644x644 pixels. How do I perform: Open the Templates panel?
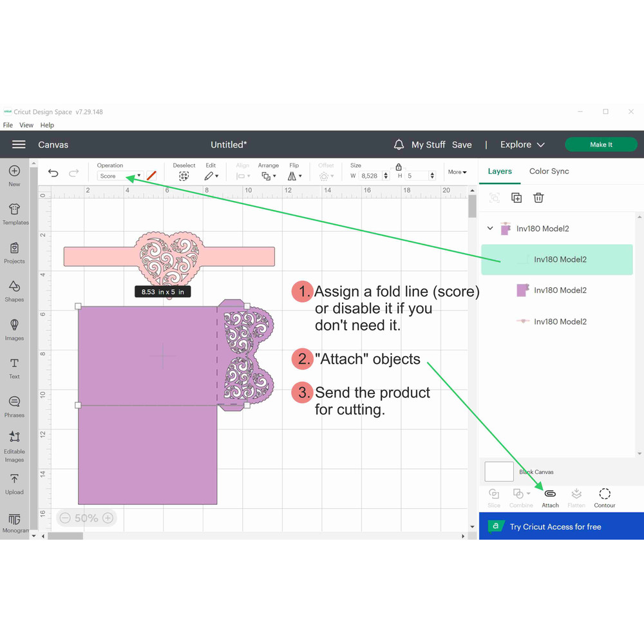pyautogui.click(x=15, y=213)
